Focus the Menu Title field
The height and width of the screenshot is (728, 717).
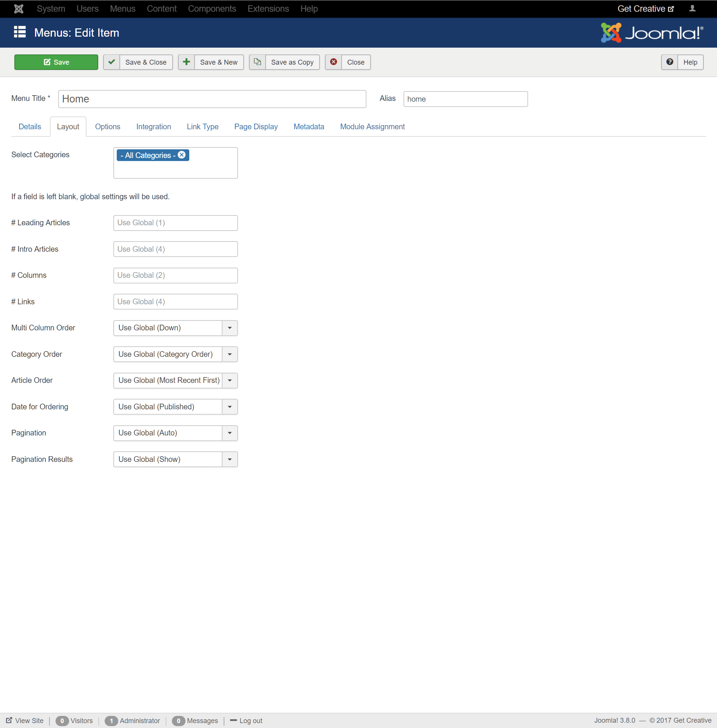[212, 99]
